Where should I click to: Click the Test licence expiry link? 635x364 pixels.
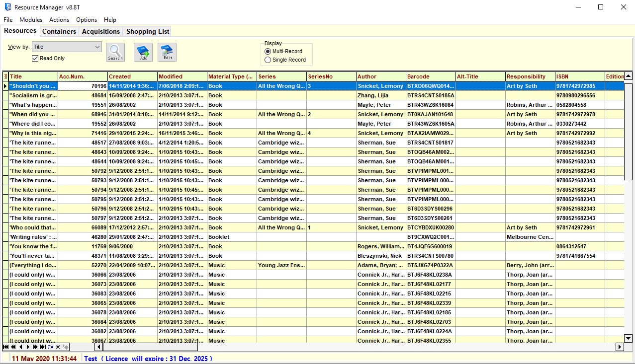pyautogui.click(x=149, y=358)
